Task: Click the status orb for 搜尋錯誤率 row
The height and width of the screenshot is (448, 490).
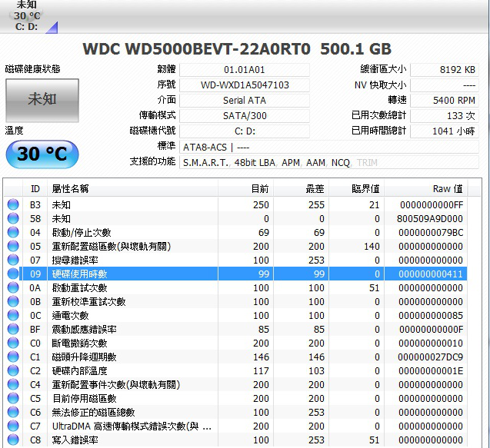Action: [x=13, y=260]
